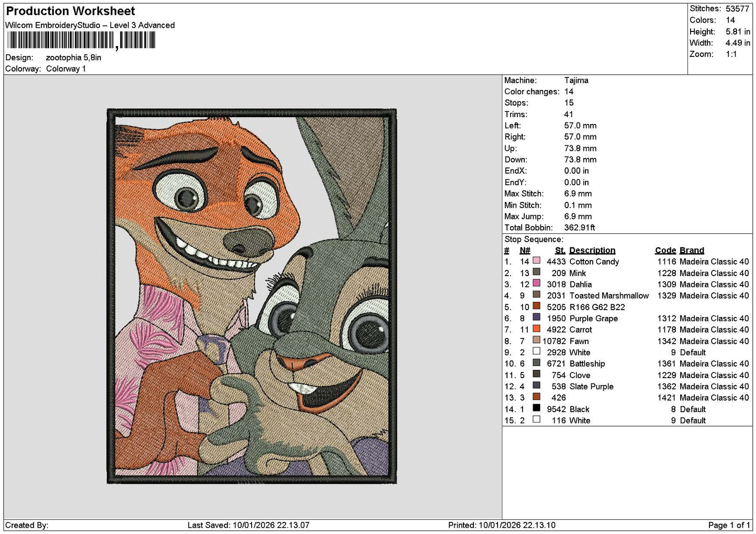Image resolution: width=756 pixels, height=534 pixels.
Task: Select the thread code 1178
Action: 667,330
